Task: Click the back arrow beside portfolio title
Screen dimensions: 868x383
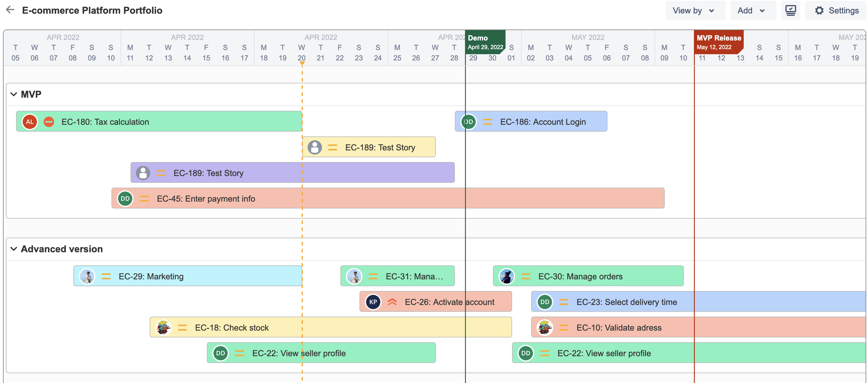Action: tap(10, 10)
